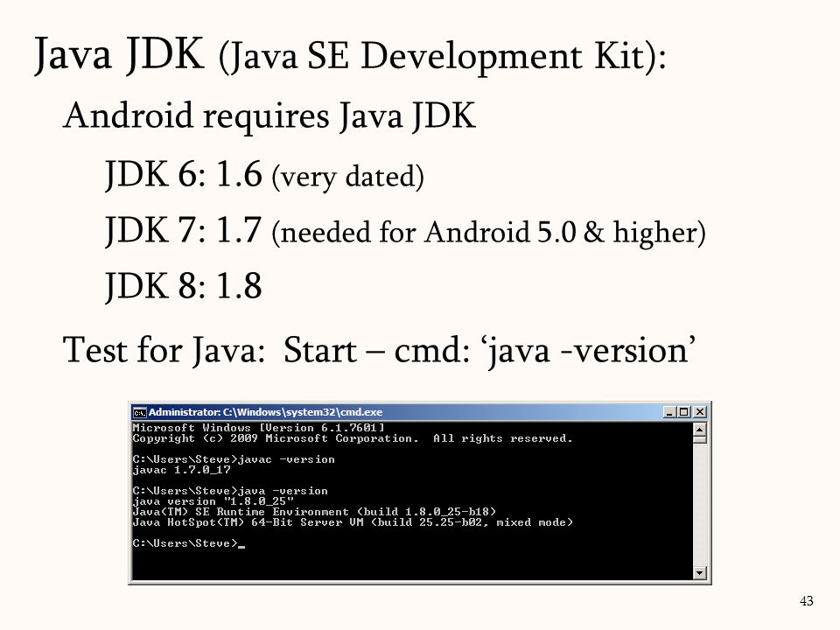Click 'C:\Users\Steve>javac -version' command line
Viewport: 840px width, 630px height.
coord(234,459)
